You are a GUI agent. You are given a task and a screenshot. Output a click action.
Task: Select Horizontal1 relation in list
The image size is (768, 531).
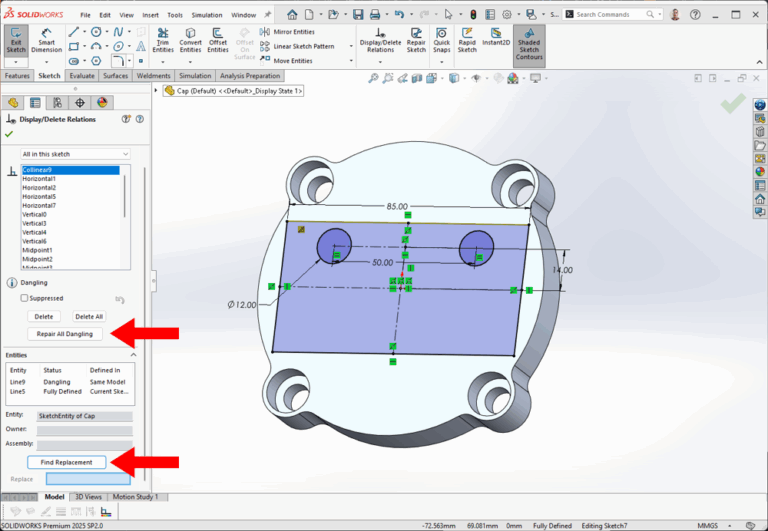click(x=71, y=179)
